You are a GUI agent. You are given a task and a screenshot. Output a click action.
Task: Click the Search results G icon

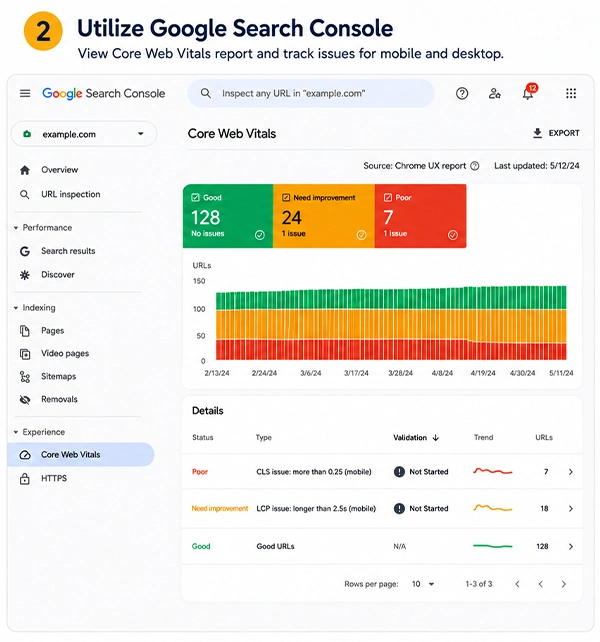[x=25, y=251]
